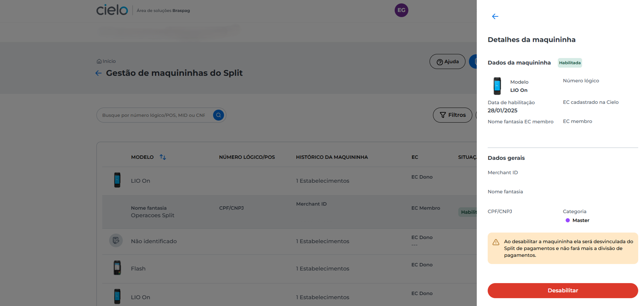Click the partially hidden Habilit badge in table row

click(x=467, y=212)
